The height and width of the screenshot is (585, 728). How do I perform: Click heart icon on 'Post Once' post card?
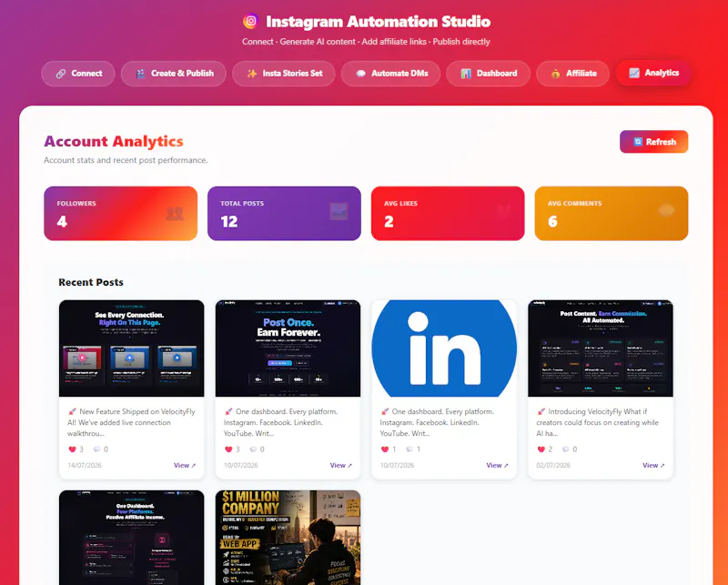coord(228,449)
